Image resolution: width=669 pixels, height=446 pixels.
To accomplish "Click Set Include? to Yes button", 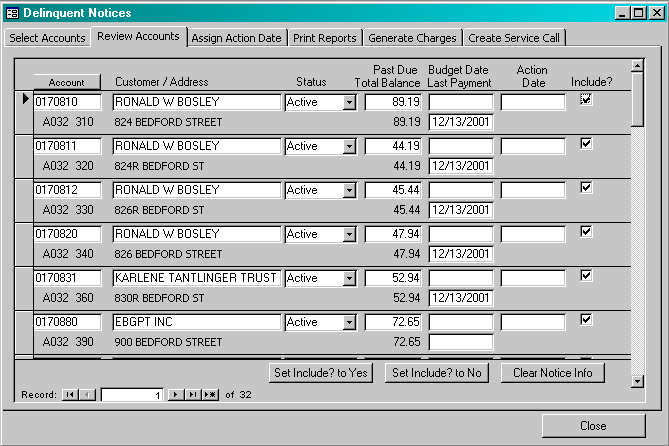I will coord(320,373).
